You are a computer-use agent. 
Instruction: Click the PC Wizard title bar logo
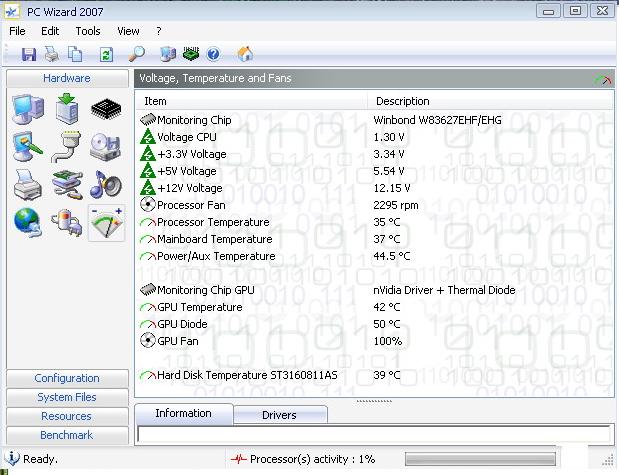tap(12, 12)
